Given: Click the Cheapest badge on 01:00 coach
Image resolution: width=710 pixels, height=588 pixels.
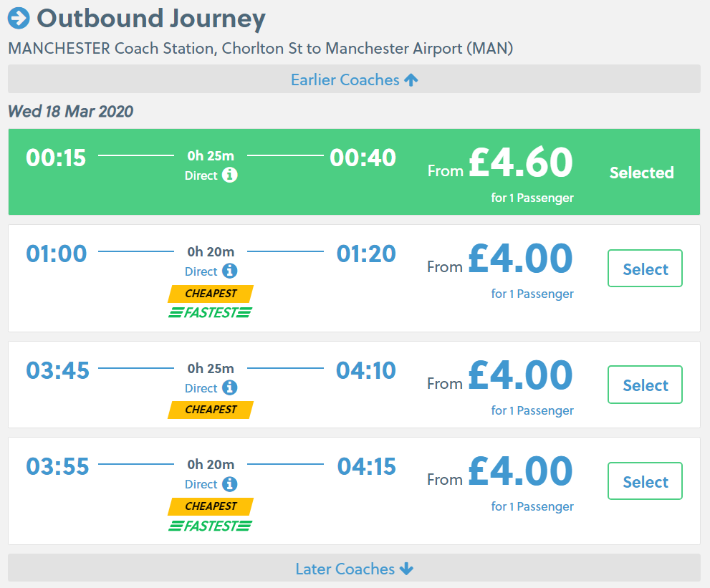Looking at the screenshot, I should [x=211, y=294].
